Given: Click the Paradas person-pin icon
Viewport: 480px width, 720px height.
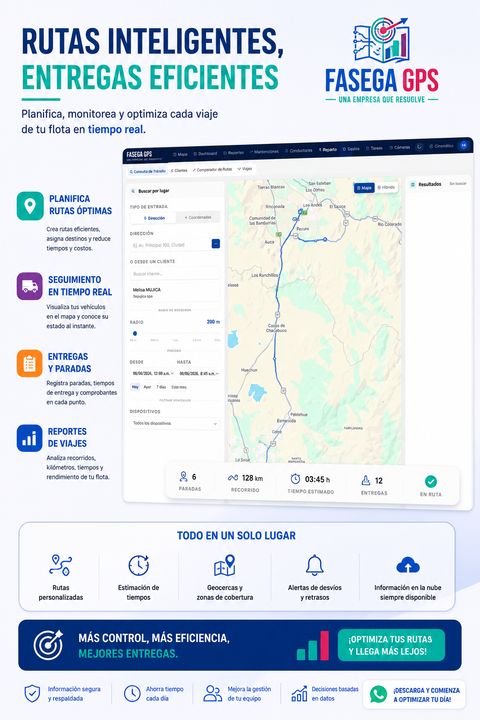Looking at the screenshot, I should [x=183, y=476].
